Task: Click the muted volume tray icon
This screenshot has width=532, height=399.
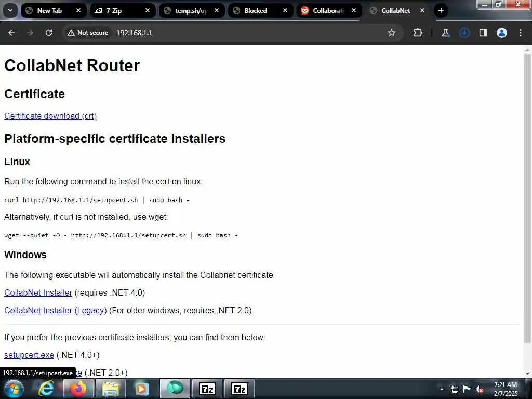Action: (480, 389)
